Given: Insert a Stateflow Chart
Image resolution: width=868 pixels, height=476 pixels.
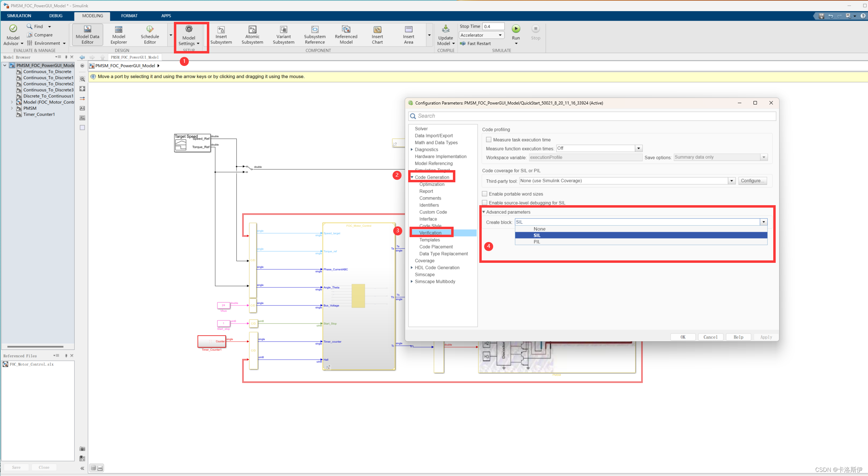Looking at the screenshot, I should coord(377,35).
